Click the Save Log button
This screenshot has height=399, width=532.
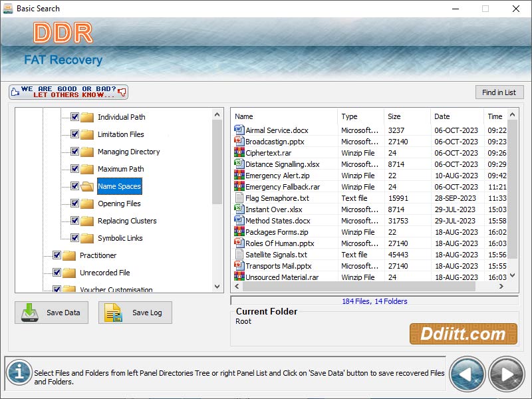135,313
